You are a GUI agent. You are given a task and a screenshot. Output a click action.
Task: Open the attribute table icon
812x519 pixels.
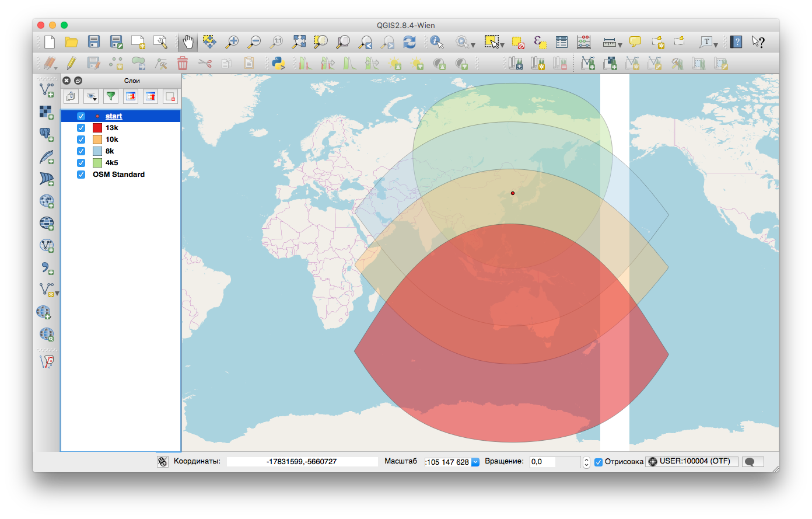(561, 41)
